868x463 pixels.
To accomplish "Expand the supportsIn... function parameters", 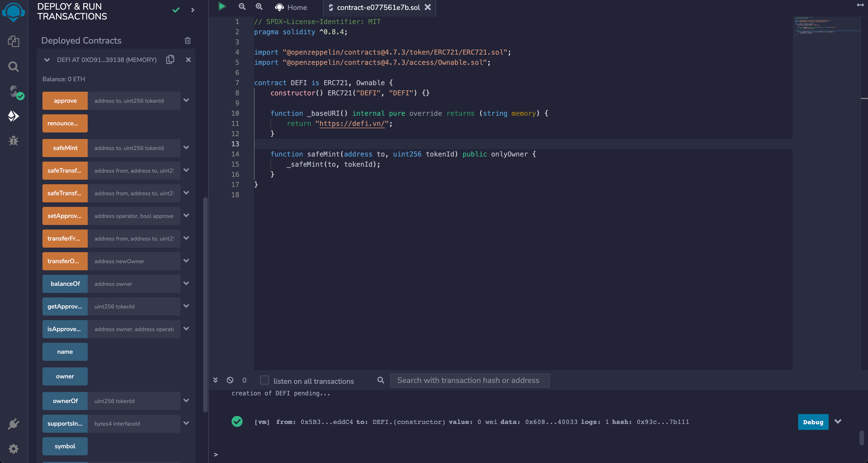I will pyautogui.click(x=186, y=423).
